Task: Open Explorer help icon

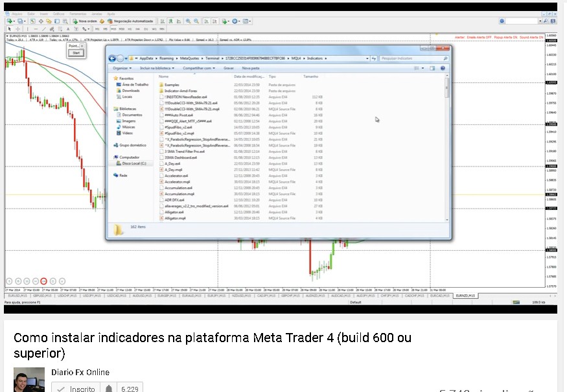Action: coord(443,68)
